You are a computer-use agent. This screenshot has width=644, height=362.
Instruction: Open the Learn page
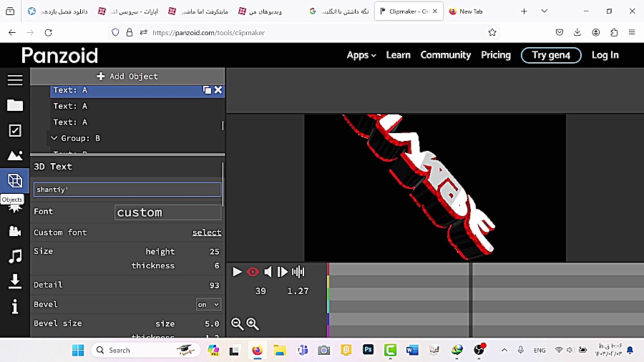click(398, 55)
